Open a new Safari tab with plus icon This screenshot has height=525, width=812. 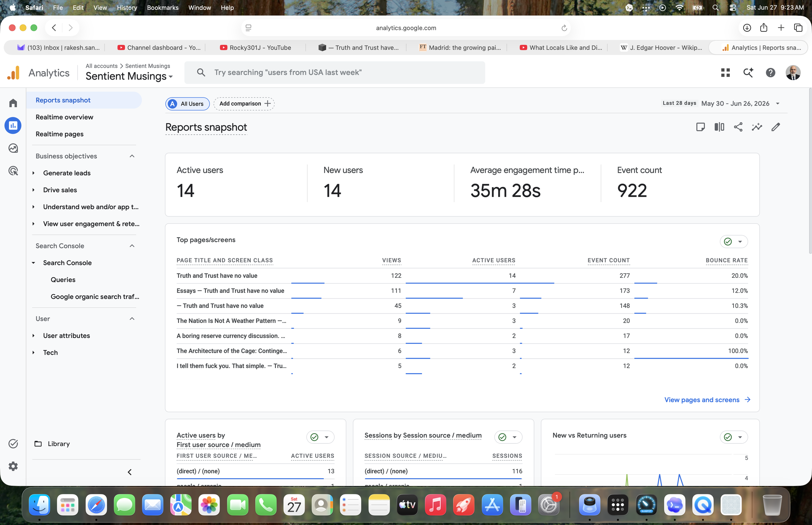(x=781, y=28)
